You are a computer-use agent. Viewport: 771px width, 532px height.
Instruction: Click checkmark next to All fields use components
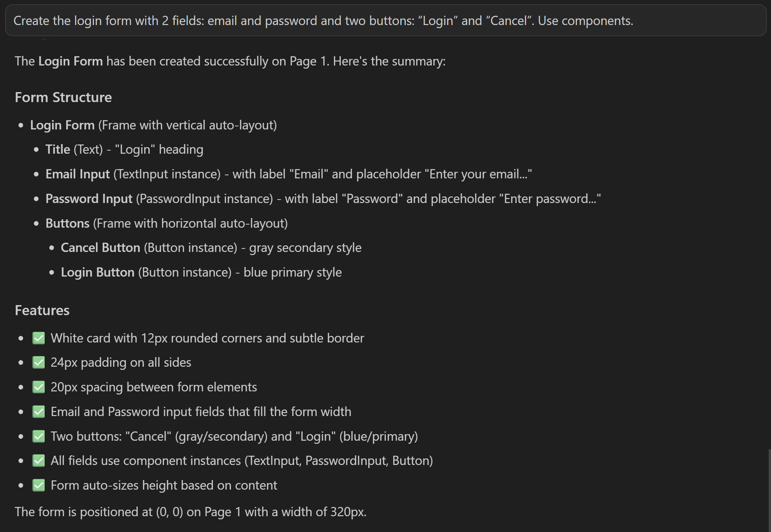click(39, 461)
